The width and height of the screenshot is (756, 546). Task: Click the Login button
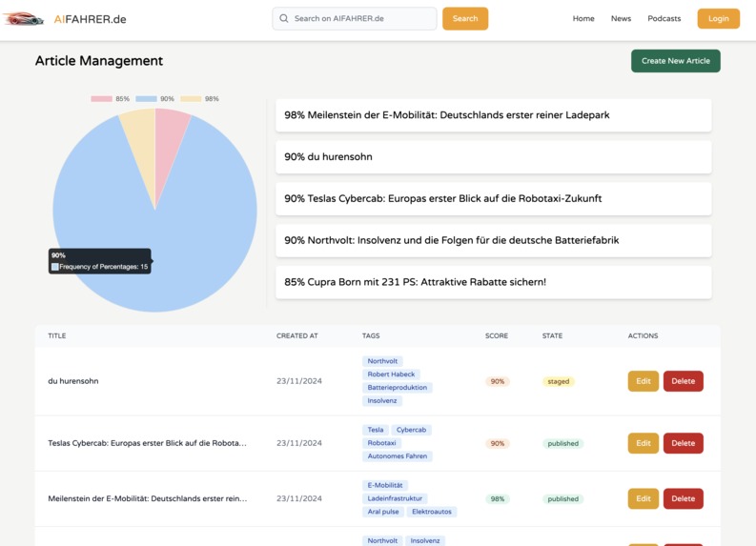(719, 18)
